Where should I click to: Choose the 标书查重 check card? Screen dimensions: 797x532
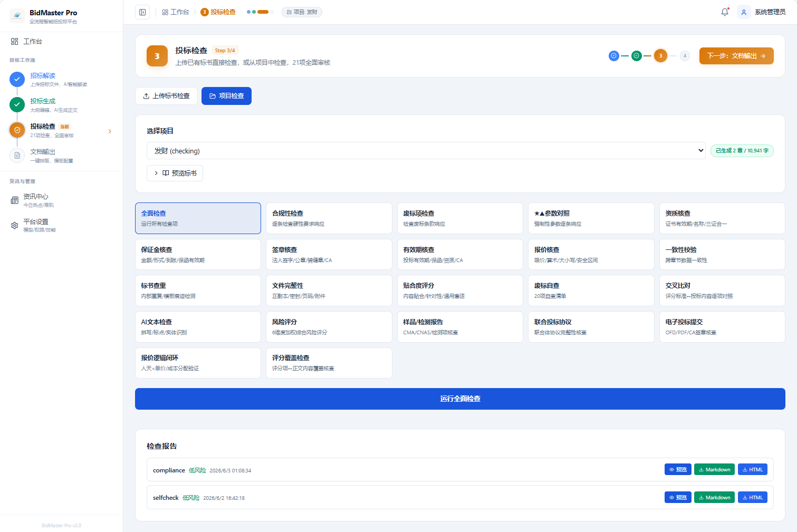tap(198, 291)
